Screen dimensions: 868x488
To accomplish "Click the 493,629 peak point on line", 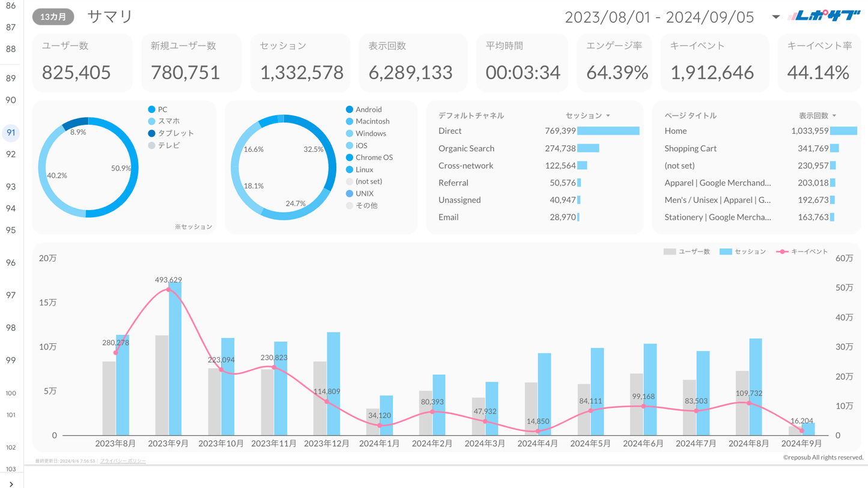I will pos(168,289).
